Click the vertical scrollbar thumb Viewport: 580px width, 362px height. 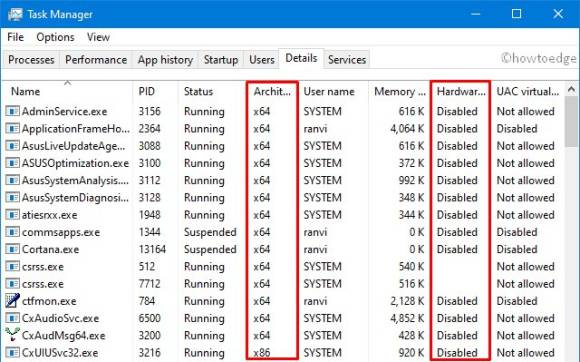(571, 122)
